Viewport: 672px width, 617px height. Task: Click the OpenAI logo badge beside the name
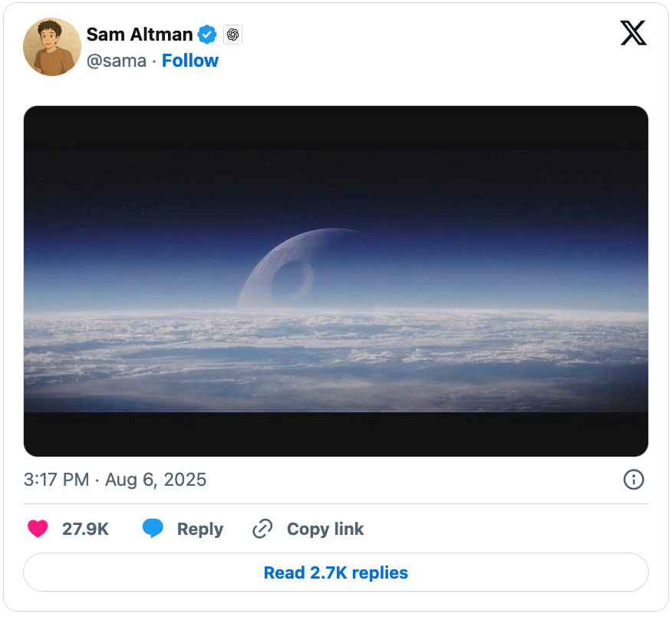click(232, 34)
